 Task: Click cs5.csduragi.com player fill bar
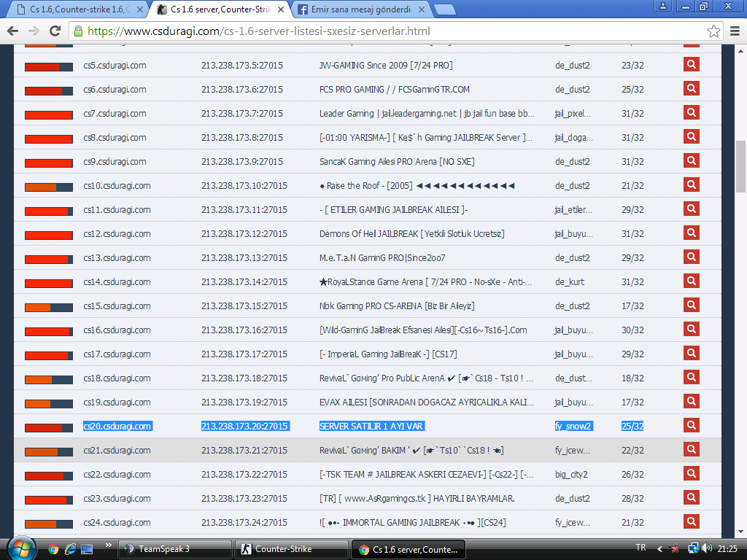[49, 66]
